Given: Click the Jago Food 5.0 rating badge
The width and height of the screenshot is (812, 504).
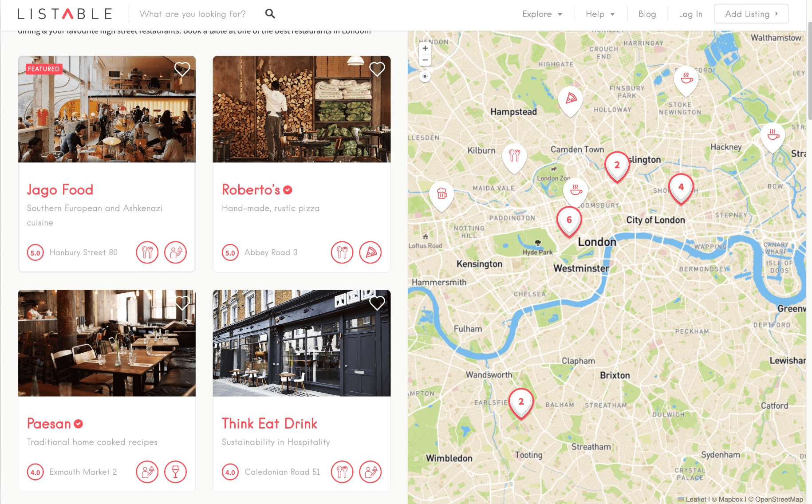Looking at the screenshot, I should point(35,253).
